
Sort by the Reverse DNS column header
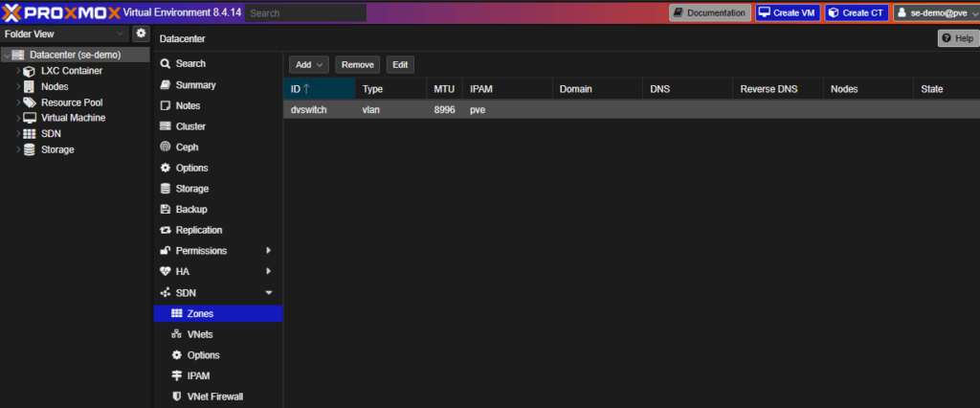[778, 89]
